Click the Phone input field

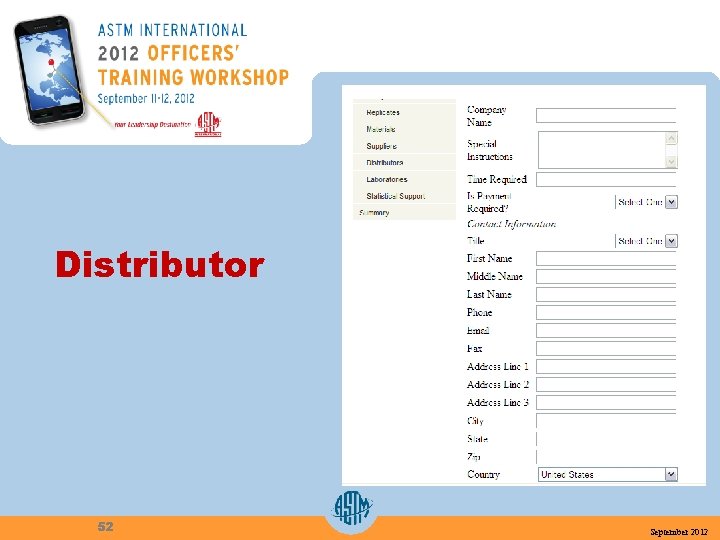(606, 312)
